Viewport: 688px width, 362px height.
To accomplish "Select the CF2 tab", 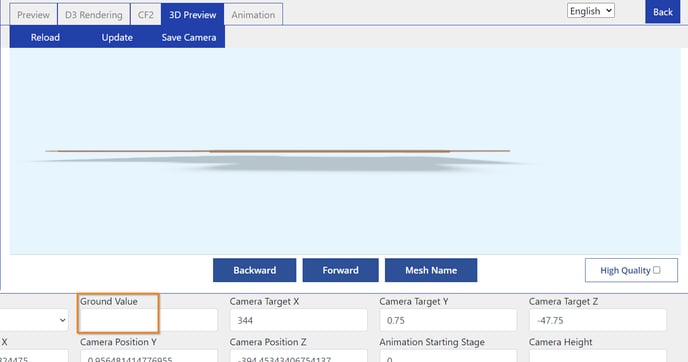I will (x=146, y=14).
